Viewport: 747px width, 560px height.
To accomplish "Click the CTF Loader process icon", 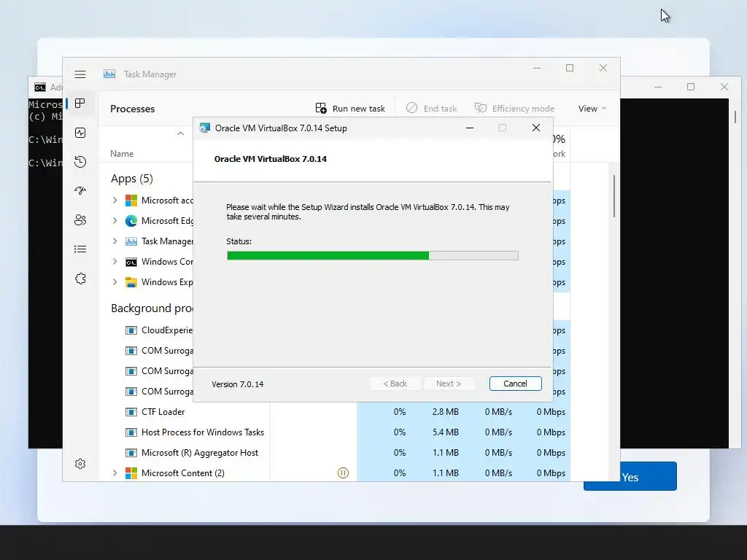I will (131, 412).
